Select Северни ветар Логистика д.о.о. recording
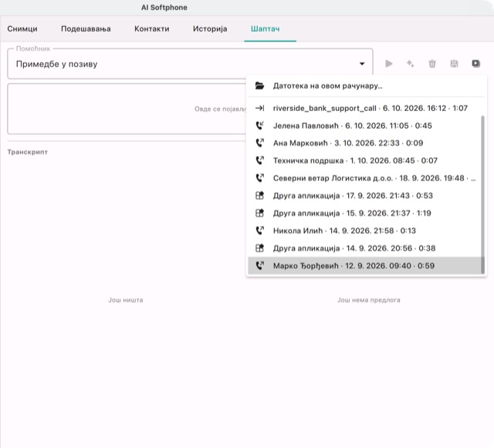Viewport: 494px width, 448px height. [364, 178]
